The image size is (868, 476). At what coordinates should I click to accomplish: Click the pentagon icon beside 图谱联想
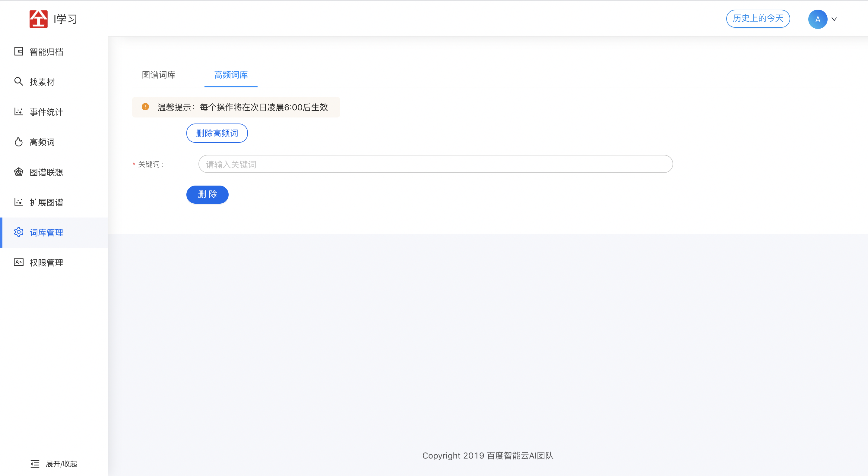point(18,172)
